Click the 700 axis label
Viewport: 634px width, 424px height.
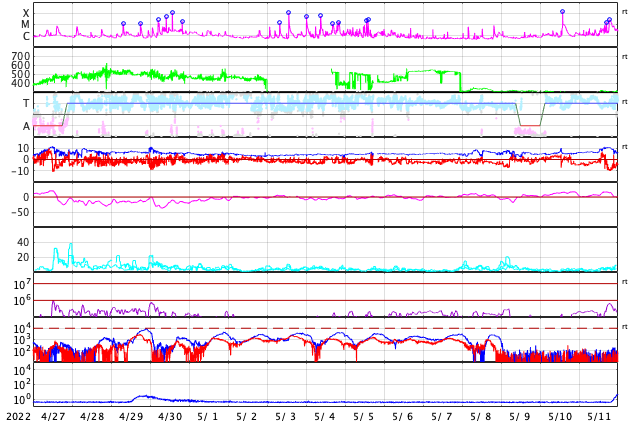[x=21, y=57]
